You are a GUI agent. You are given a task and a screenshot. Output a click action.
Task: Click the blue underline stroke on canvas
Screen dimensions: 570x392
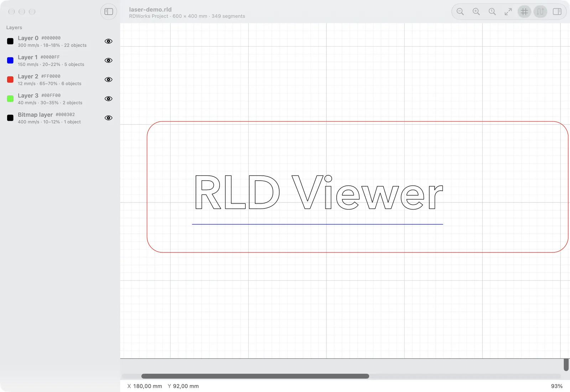(317, 224)
